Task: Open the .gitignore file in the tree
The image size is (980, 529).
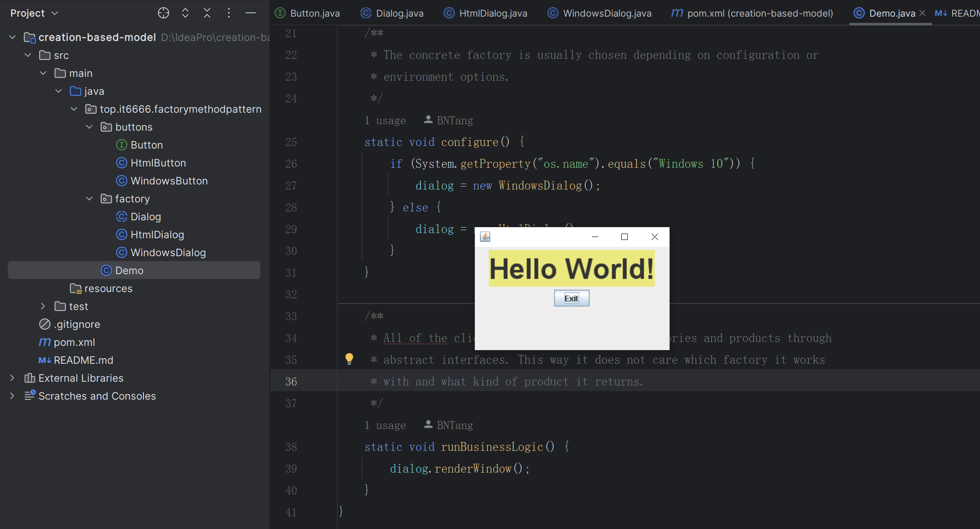Action: tap(77, 324)
